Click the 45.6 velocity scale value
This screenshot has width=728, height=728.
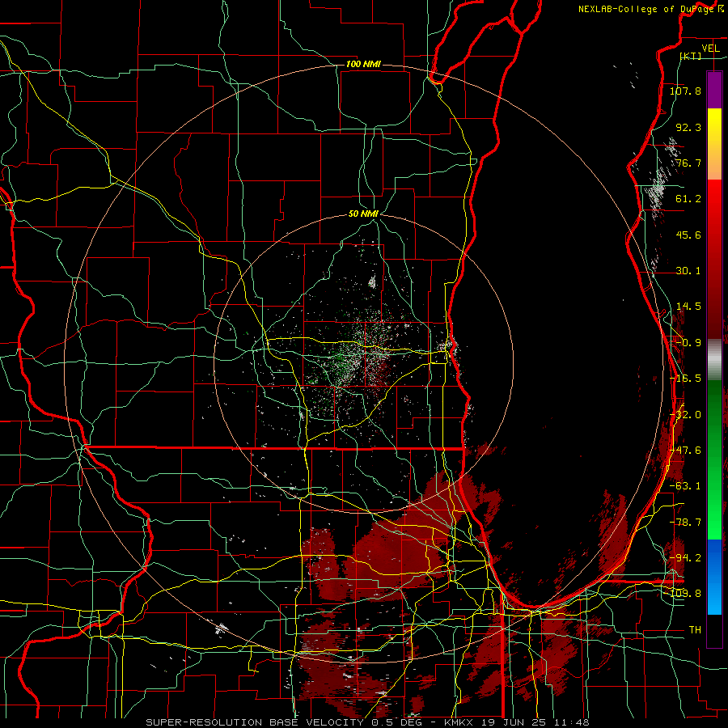[x=688, y=235]
